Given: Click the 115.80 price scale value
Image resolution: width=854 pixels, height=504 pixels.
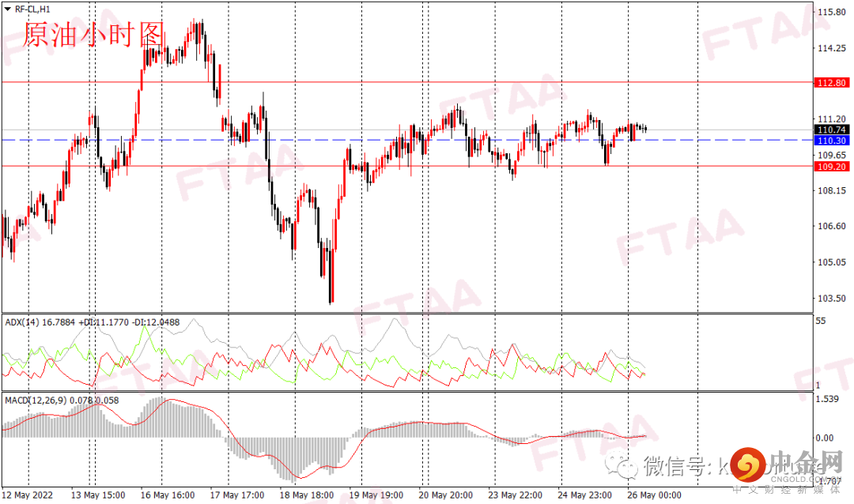Looking at the screenshot, I should point(832,12).
